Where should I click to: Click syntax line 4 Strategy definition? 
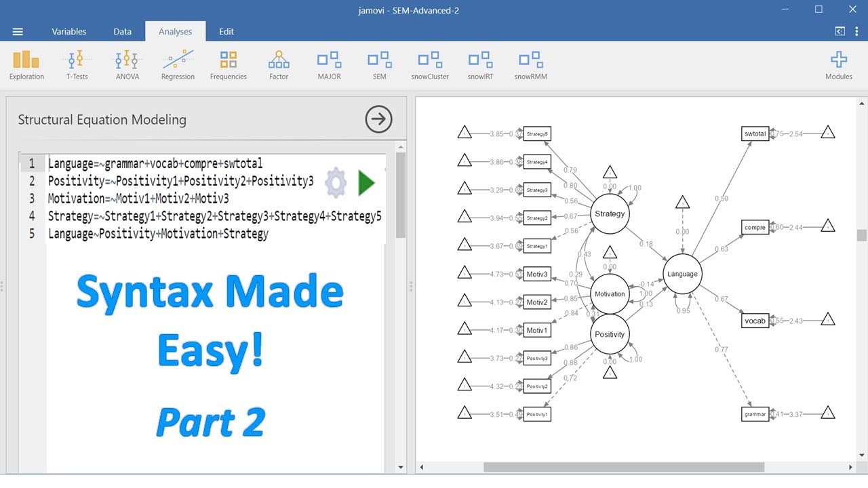[214, 216]
